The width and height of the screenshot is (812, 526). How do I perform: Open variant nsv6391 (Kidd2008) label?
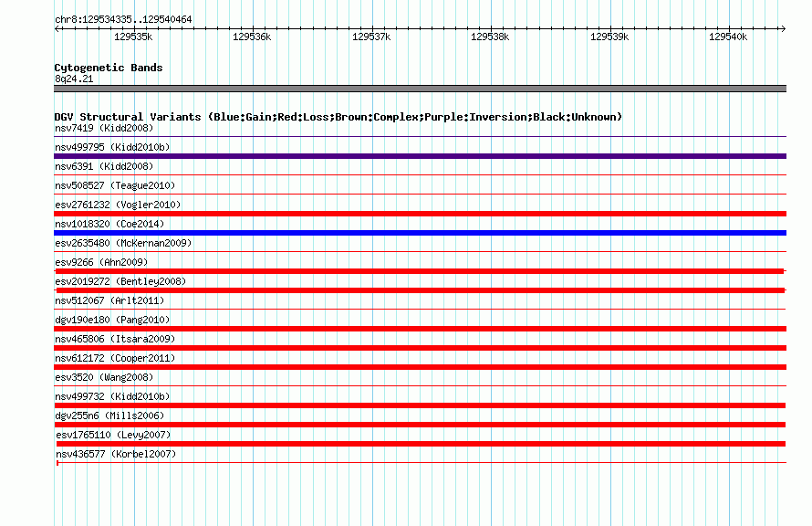tap(104, 166)
